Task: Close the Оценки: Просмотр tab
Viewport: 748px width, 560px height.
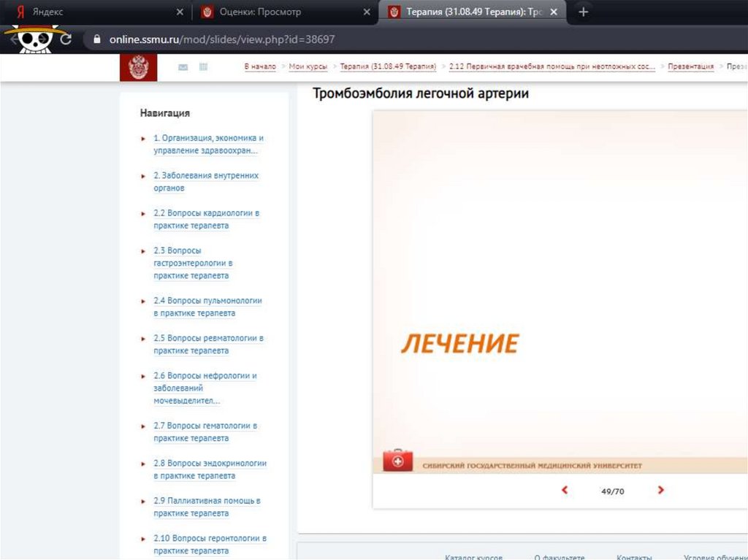Action: coord(367,12)
